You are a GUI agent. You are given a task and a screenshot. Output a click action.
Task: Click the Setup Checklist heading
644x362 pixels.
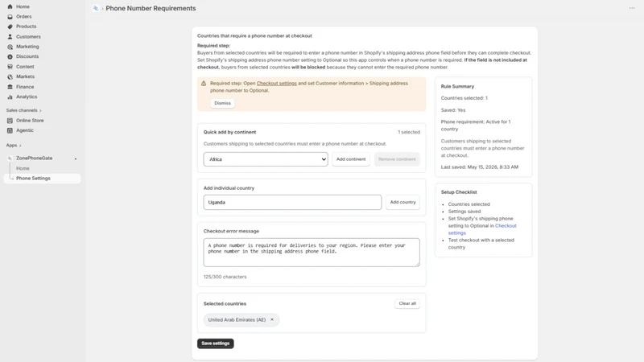coord(459,192)
